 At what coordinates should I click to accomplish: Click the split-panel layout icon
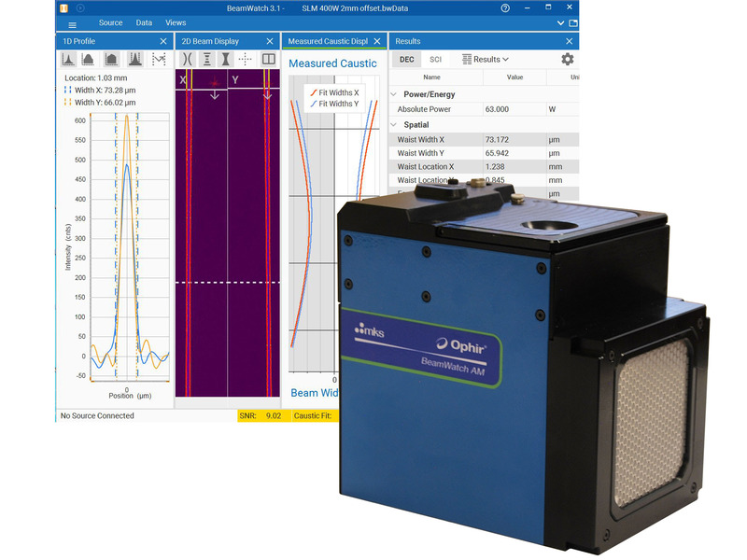(268, 60)
